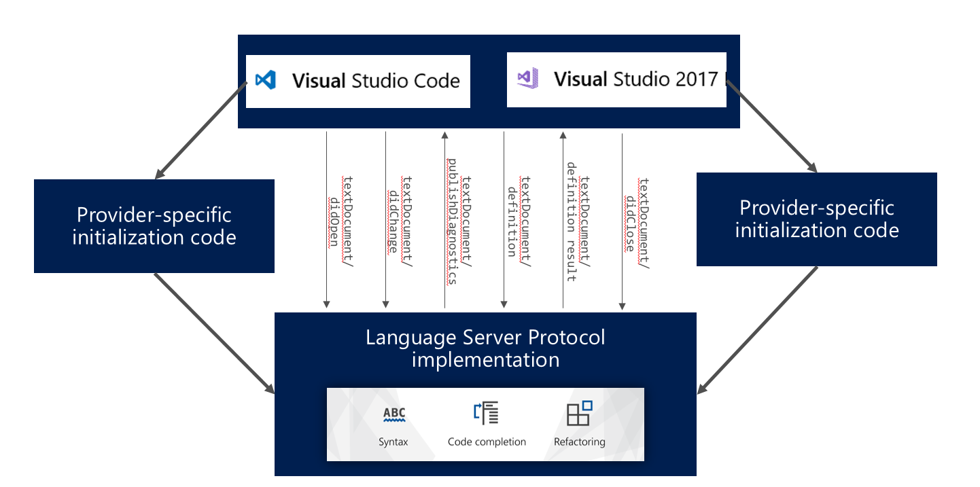Click the textDocument/publishDiagnostics label

click(x=459, y=221)
